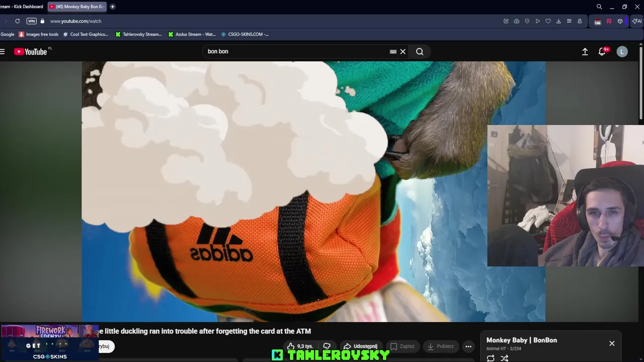Open the 'CSGO-SKINS.COM' bookmark

coord(245,34)
